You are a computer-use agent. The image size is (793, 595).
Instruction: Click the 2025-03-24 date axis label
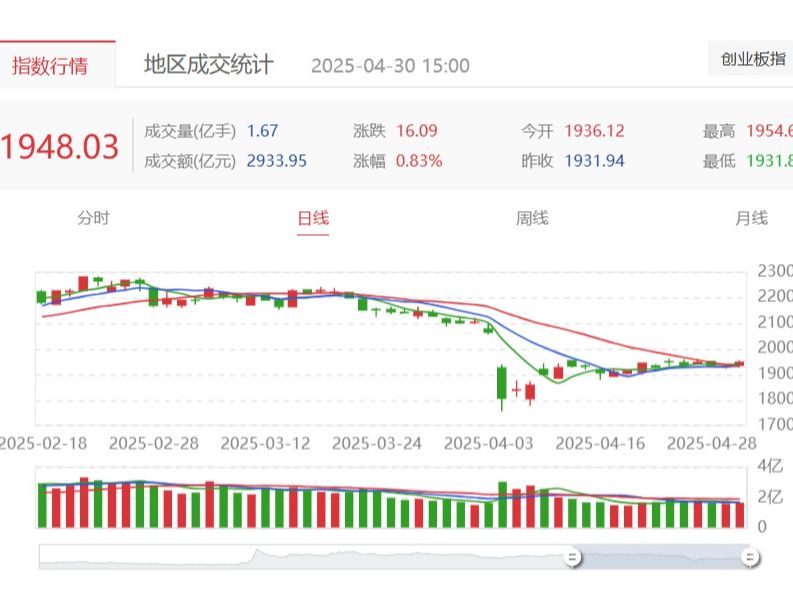coord(377,443)
